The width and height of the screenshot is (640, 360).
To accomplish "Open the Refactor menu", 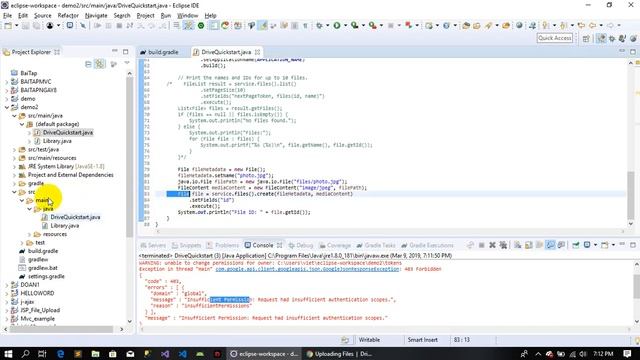I will (68, 16).
